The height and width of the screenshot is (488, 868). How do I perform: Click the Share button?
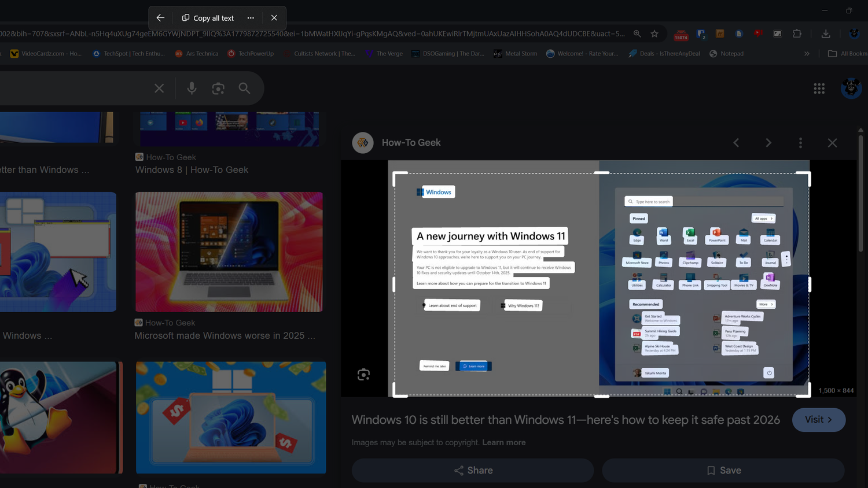473,471
